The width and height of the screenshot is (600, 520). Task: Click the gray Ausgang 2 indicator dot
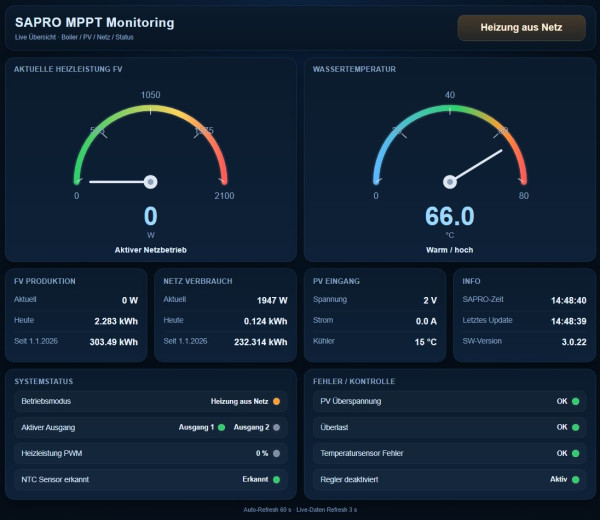point(277,427)
